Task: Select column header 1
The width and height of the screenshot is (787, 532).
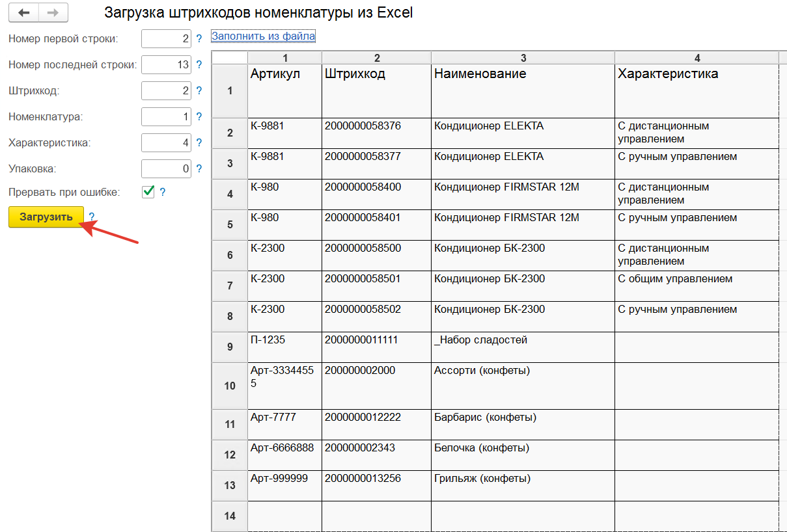Action: (x=285, y=58)
